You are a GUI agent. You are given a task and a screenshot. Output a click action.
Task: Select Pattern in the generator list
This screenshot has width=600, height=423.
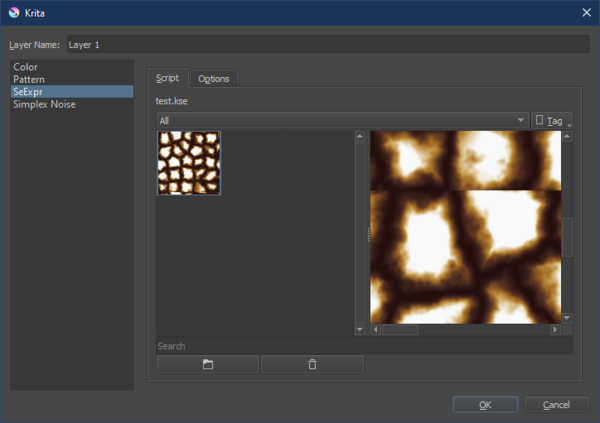pos(29,79)
